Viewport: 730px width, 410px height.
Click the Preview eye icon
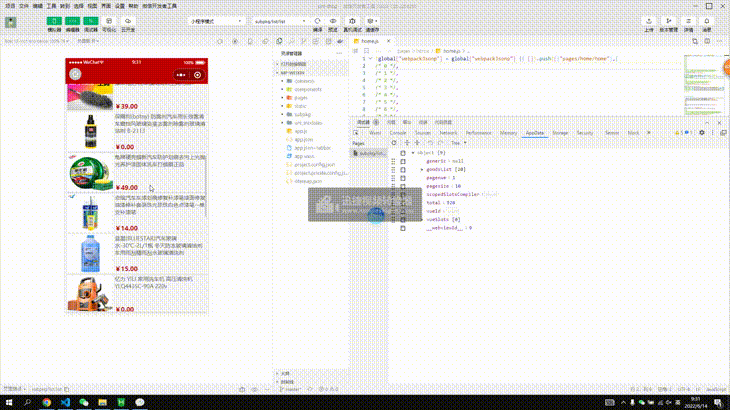(333, 21)
